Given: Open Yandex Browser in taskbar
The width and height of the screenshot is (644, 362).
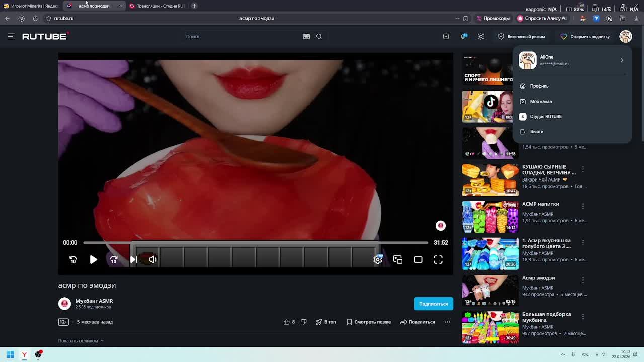Looking at the screenshot, I should [24, 354].
